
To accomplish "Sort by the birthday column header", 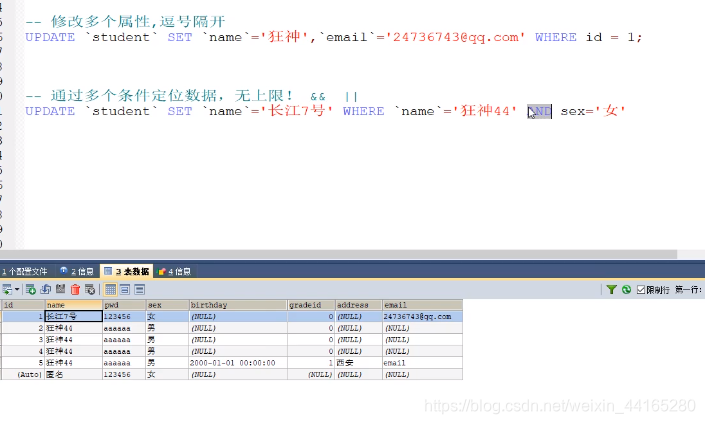I will click(238, 305).
